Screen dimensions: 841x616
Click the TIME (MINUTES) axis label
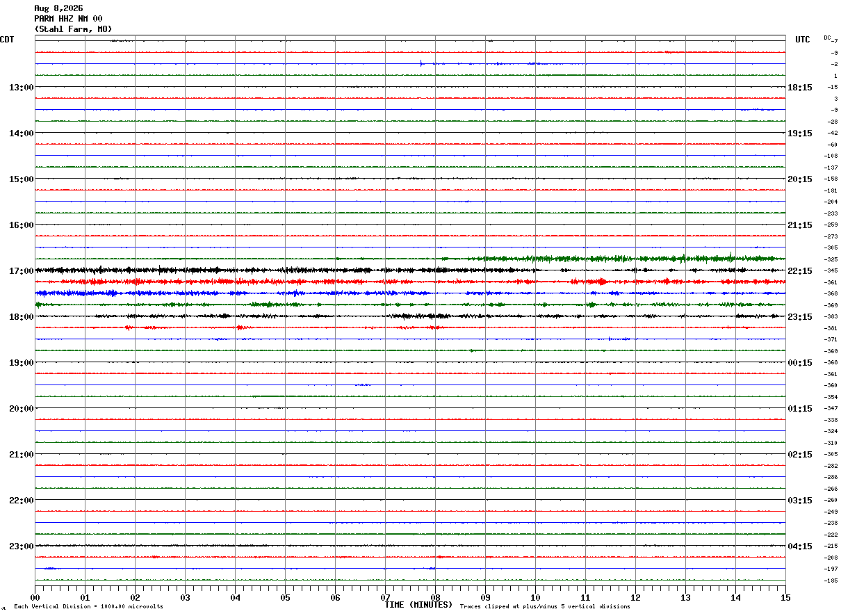pyautogui.click(x=418, y=605)
